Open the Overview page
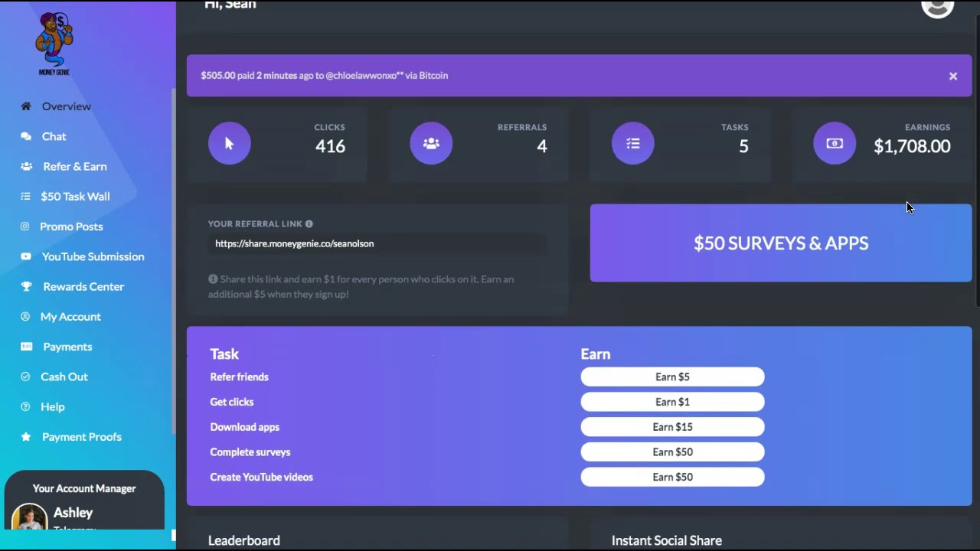The width and height of the screenshot is (980, 551). click(x=66, y=106)
